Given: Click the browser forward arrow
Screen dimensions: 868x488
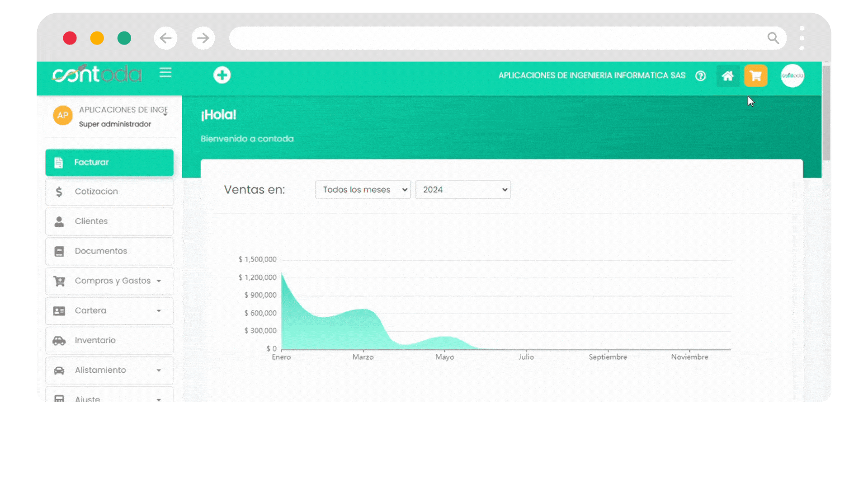Looking at the screenshot, I should (x=203, y=38).
